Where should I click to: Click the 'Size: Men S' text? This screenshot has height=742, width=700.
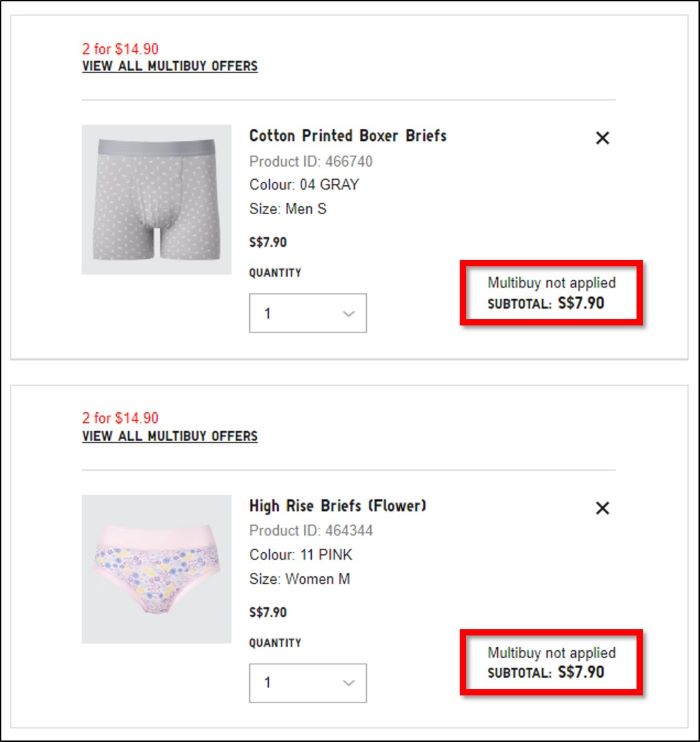(288, 209)
